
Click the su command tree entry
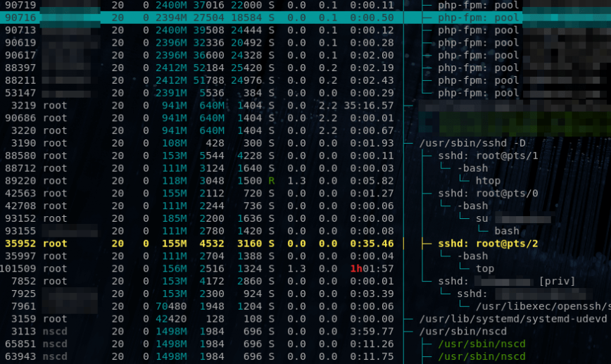click(481, 219)
